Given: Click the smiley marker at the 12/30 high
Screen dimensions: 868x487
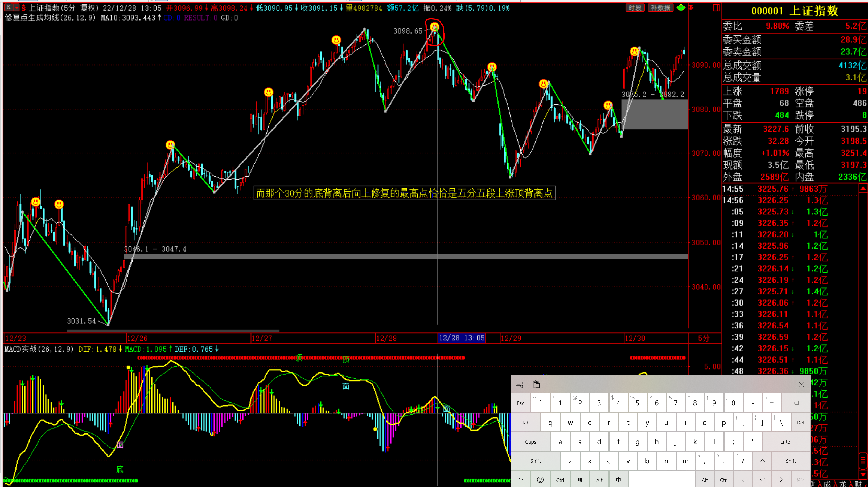Looking at the screenshot, I should pos(635,51).
